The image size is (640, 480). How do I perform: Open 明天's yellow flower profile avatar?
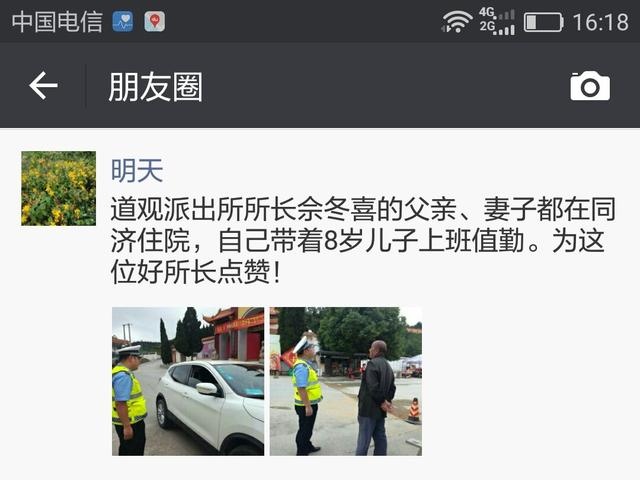click(x=59, y=188)
